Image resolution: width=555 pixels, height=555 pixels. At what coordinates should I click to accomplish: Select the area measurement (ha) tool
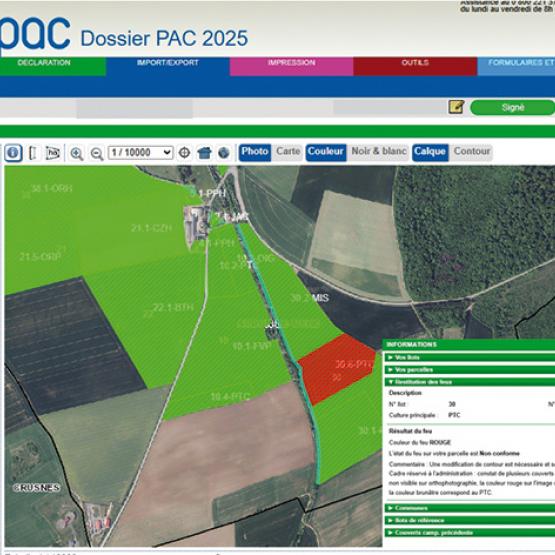[53, 153]
